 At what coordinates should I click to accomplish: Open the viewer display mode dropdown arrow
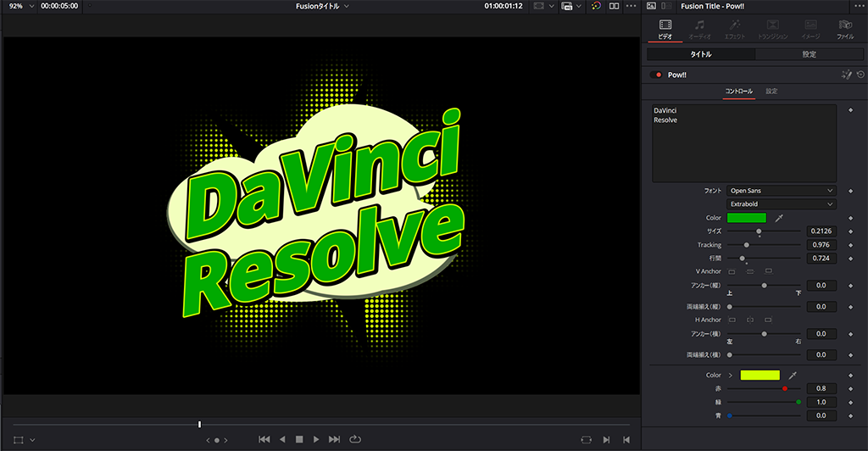click(x=551, y=6)
